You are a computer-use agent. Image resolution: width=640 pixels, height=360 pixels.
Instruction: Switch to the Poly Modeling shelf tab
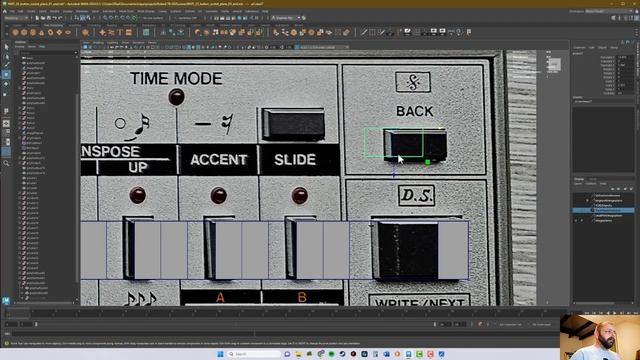tap(53, 25)
